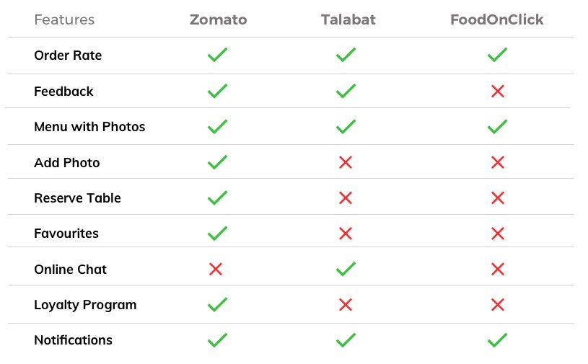Select the Talabat column header
Image resolution: width=588 pixels, height=364 pixels.
[348, 19]
